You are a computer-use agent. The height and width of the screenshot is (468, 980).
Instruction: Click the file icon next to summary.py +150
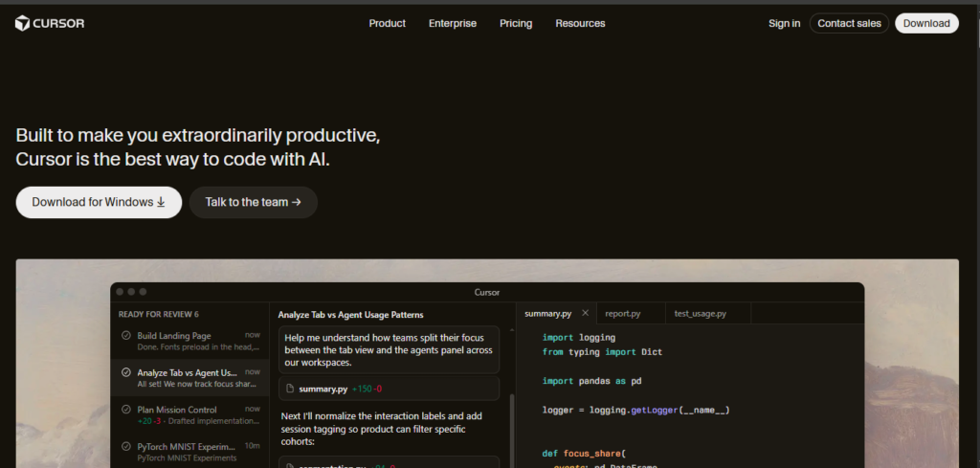coord(289,389)
